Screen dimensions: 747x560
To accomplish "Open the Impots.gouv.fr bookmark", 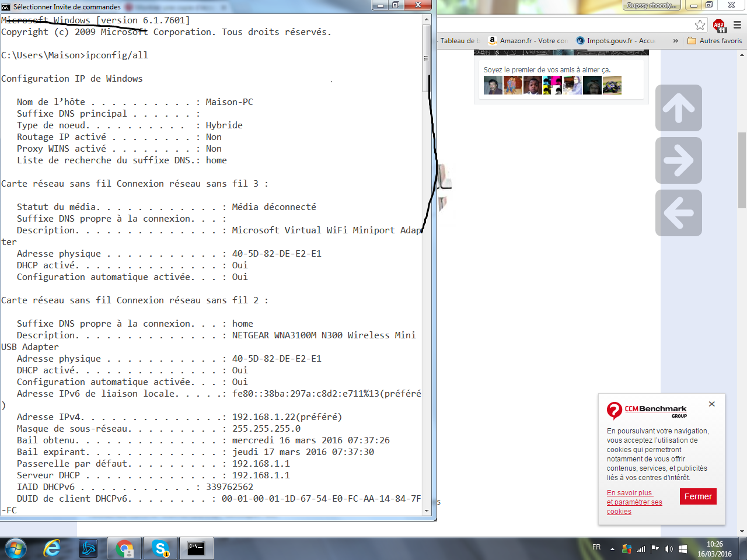I will click(616, 41).
